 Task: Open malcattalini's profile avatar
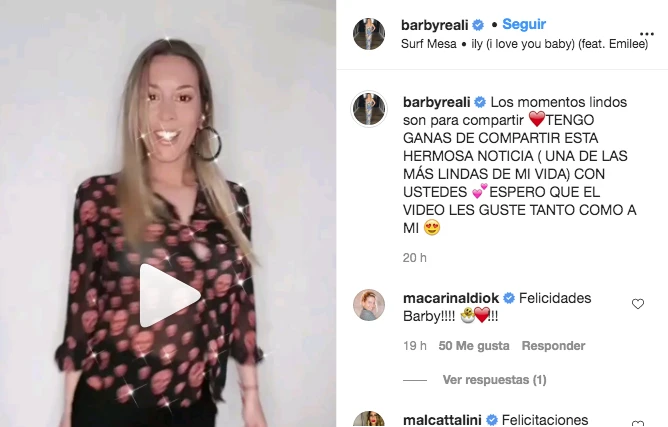click(x=369, y=419)
